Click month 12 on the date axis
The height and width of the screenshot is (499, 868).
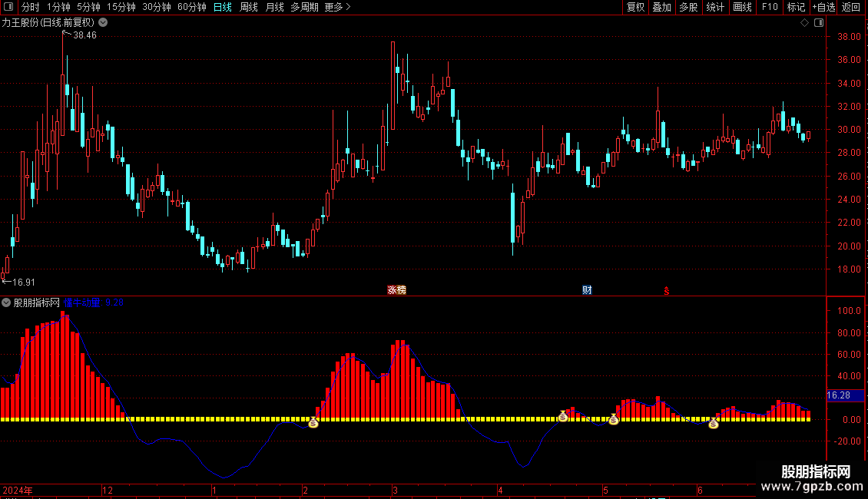coord(108,490)
